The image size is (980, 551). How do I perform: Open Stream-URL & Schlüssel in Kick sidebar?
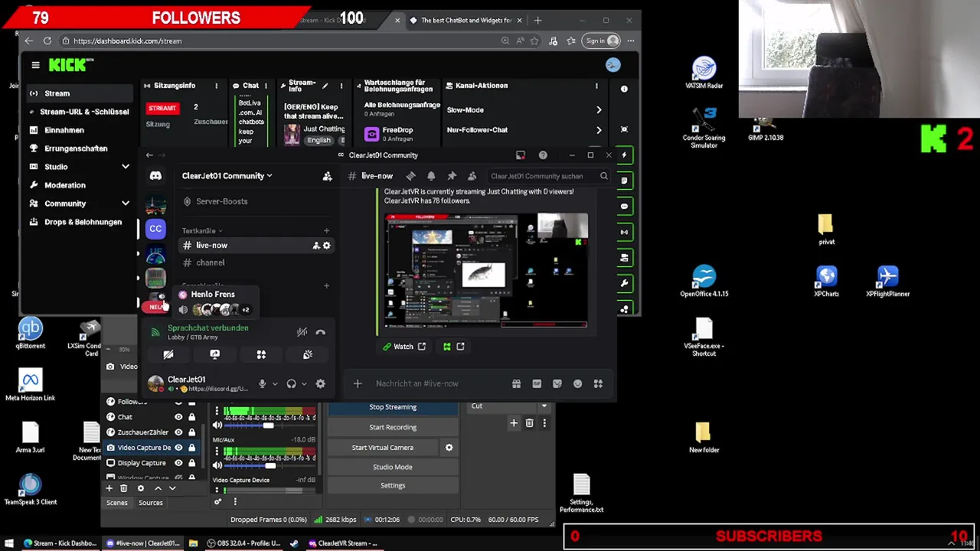coord(78,112)
